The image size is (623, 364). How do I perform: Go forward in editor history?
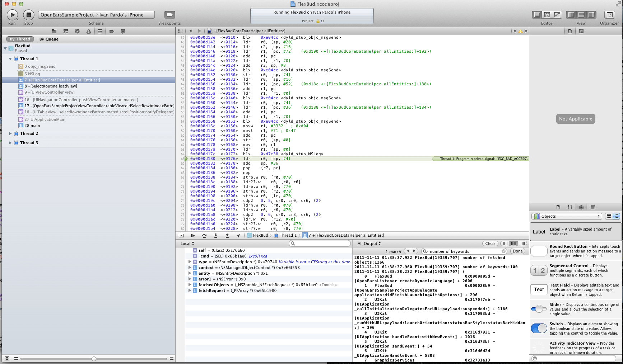200,31
